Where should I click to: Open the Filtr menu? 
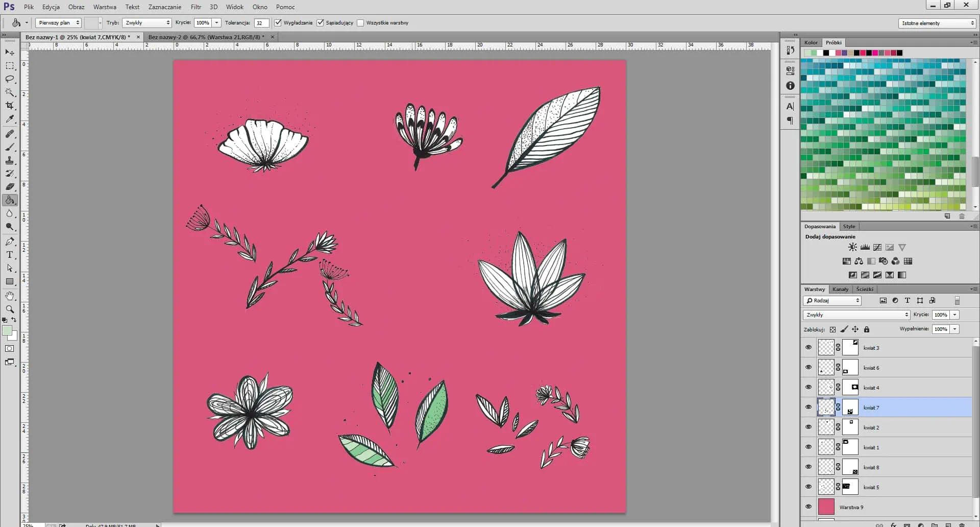point(196,7)
